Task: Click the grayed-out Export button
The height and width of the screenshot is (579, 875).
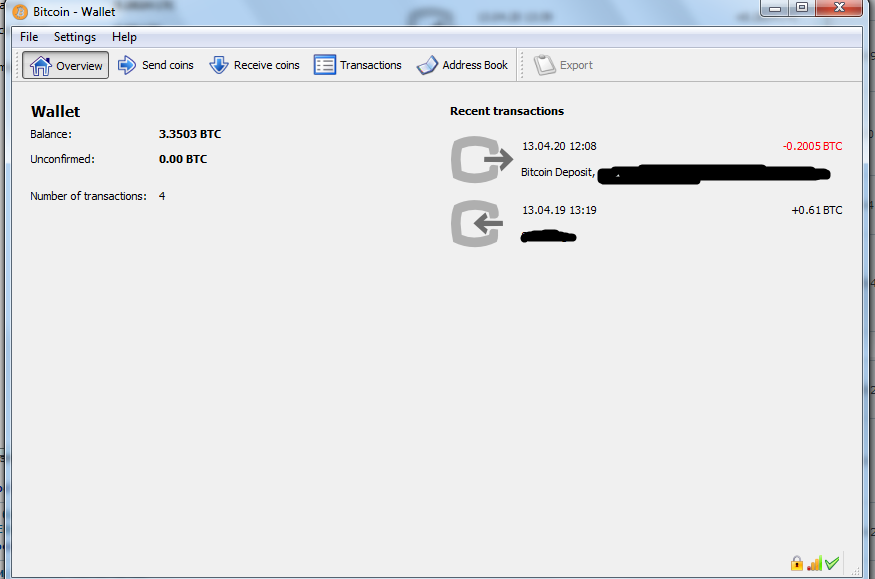Action: pyautogui.click(x=564, y=65)
